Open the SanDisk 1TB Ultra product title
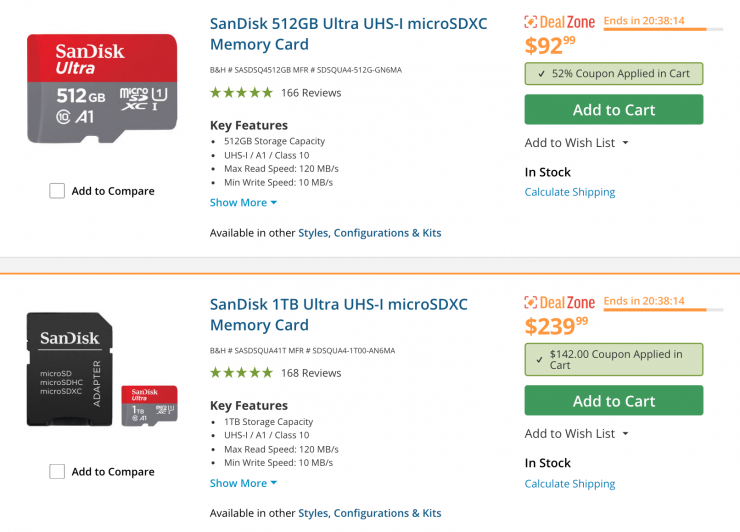The width and height of the screenshot is (740, 532). pyautogui.click(x=338, y=314)
